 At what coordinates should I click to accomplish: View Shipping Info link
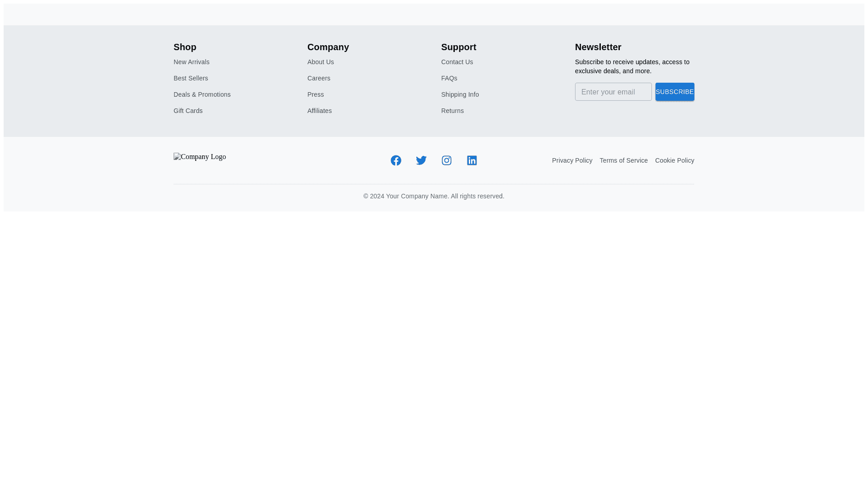[460, 94]
